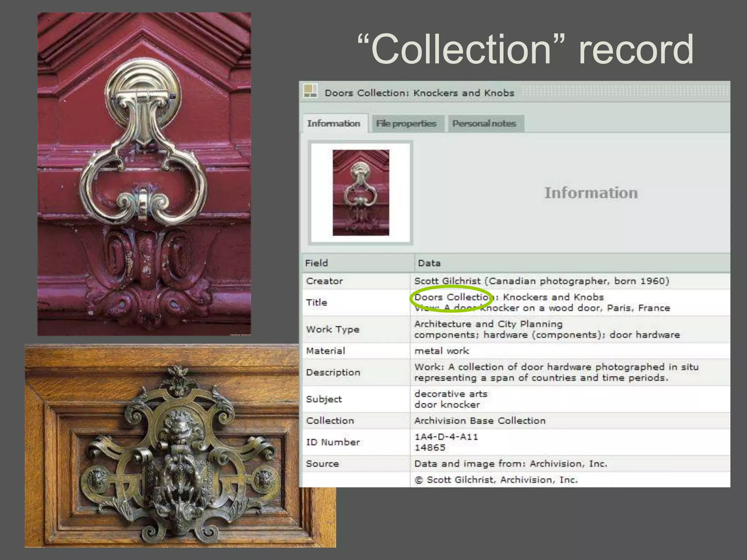Image resolution: width=747 pixels, height=560 pixels.
Task: Click the '14865' ID value
Action: click(x=430, y=448)
